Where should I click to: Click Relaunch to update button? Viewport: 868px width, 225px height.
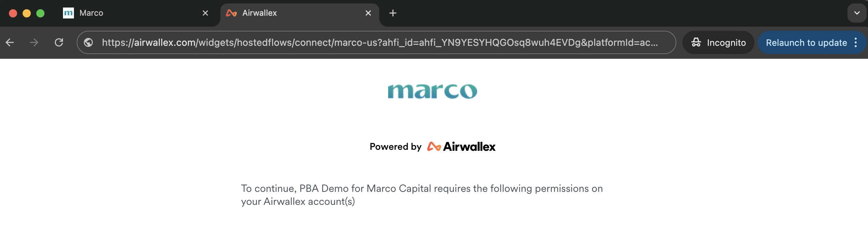pos(806,42)
